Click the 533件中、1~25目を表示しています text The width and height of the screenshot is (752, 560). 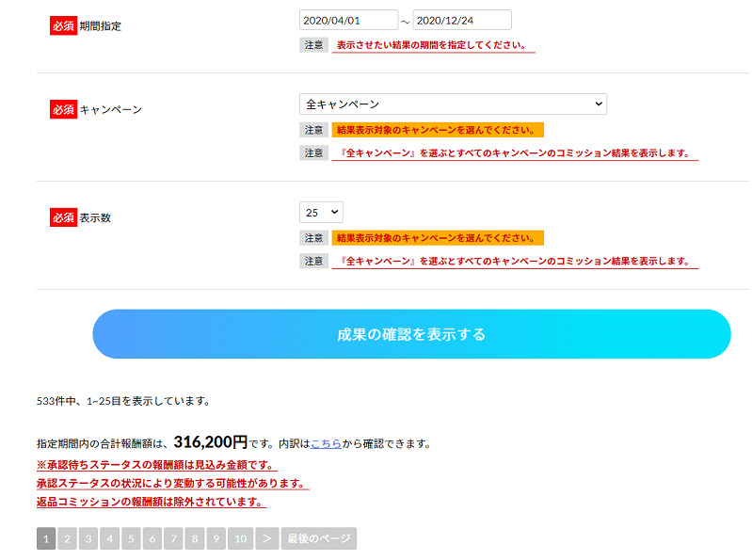[x=123, y=401]
